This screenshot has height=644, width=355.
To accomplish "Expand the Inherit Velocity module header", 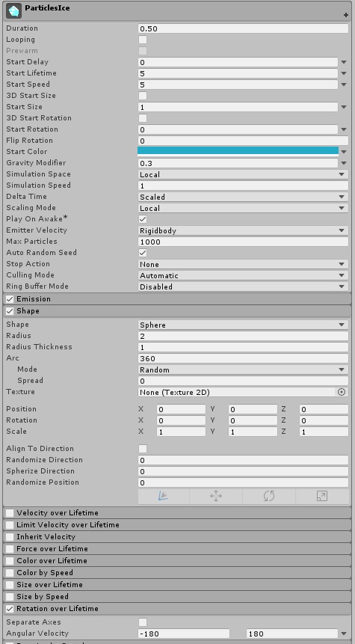I will [177, 537].
